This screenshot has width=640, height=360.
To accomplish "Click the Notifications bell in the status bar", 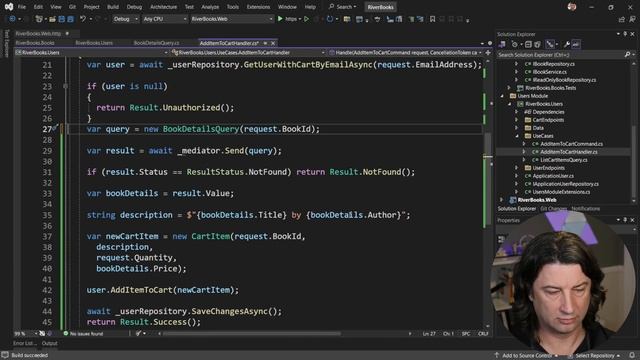I will click(632, 355).
